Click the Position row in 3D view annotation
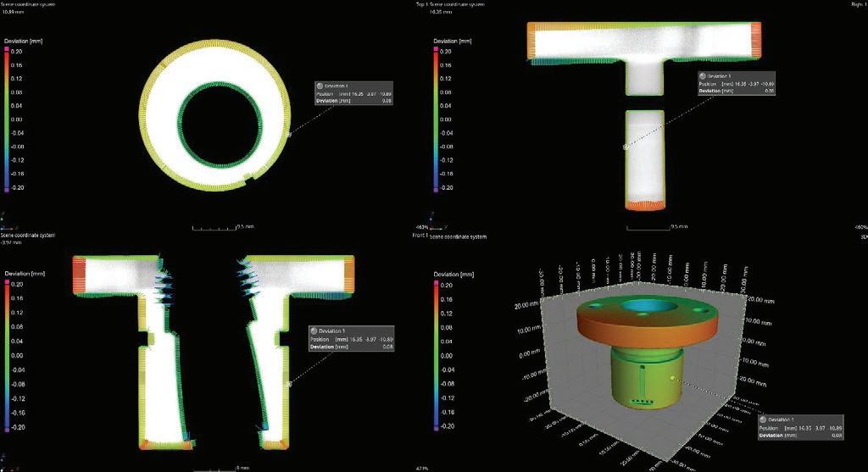 [800, 428]
